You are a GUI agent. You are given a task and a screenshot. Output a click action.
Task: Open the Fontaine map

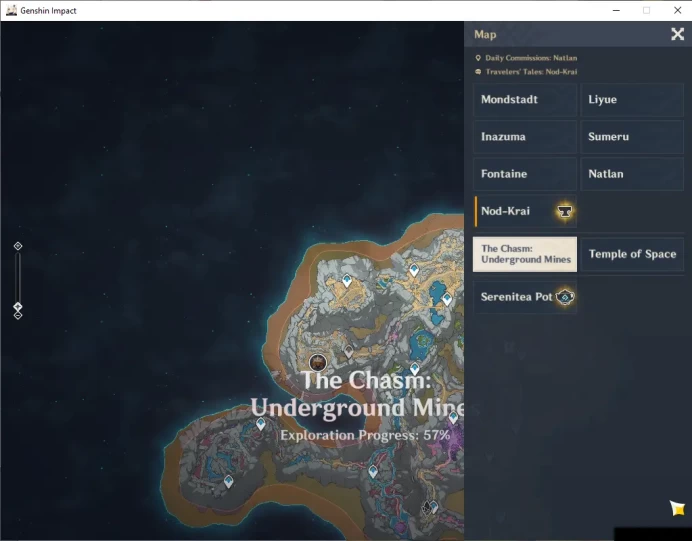click(x=525, y=174)
